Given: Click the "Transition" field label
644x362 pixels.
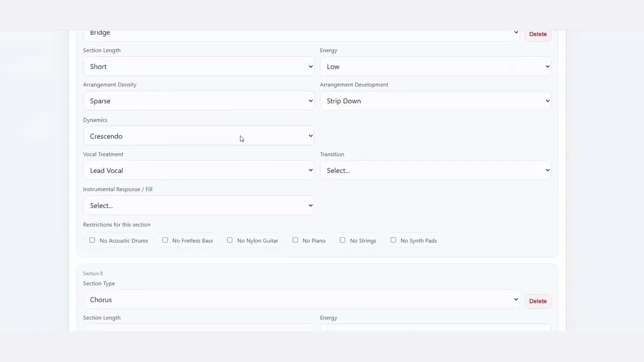Looking at the screenshot, I should (x=332, y=154).
